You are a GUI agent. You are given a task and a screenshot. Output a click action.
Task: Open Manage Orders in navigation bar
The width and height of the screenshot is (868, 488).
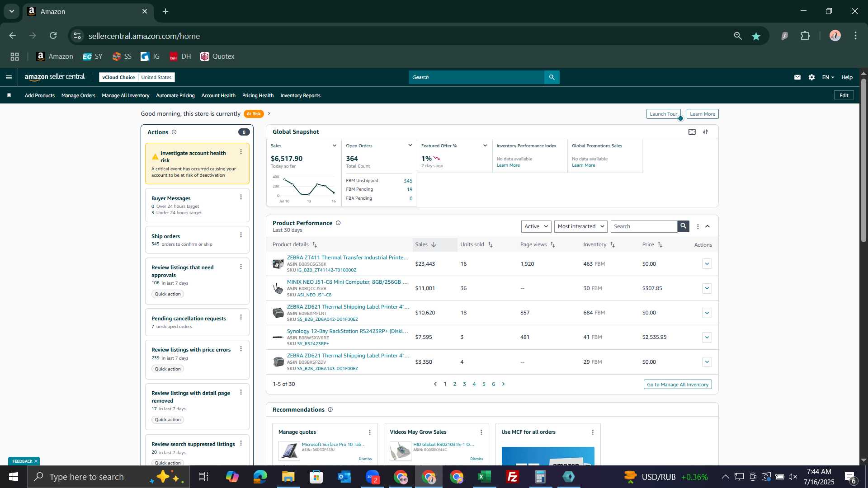pos(78,95)
